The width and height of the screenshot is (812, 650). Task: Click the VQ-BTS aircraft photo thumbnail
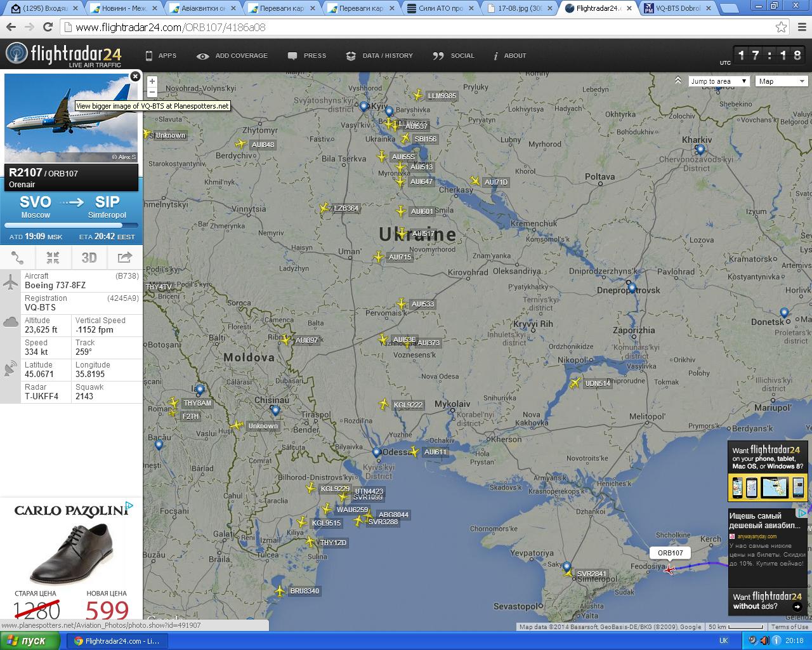click(70, 117)
